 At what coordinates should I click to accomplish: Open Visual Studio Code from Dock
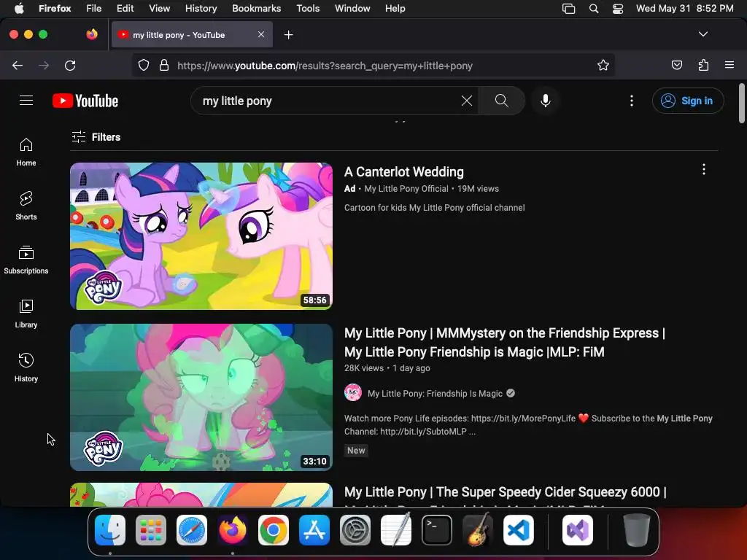[x=519, y=530]
